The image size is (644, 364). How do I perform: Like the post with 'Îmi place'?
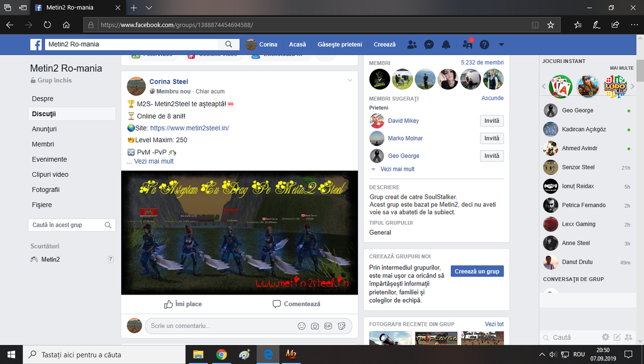pos(183,304)
